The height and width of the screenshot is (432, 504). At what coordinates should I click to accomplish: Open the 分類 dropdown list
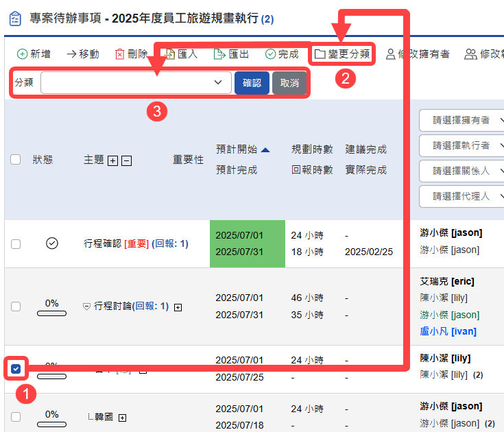(x=136, y=82)
